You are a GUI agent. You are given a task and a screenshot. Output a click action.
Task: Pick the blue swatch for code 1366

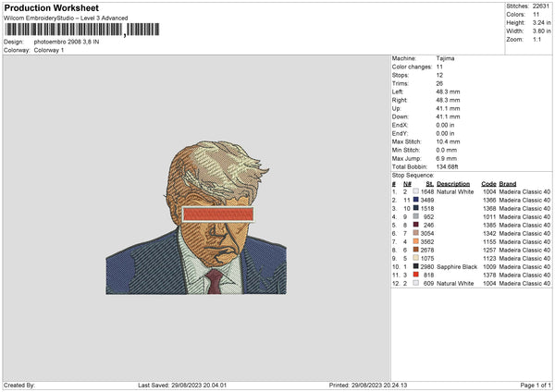(415, 200)
